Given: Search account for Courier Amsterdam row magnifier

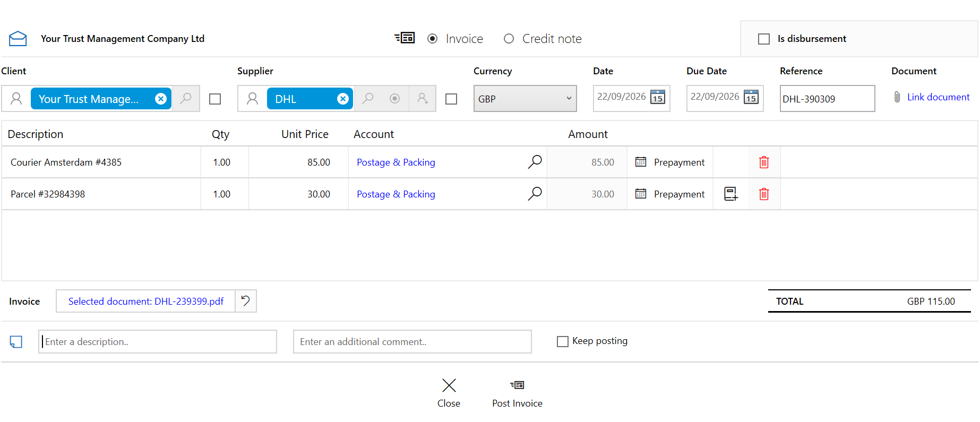Looking at the screenshot, I should click(535, 162).
